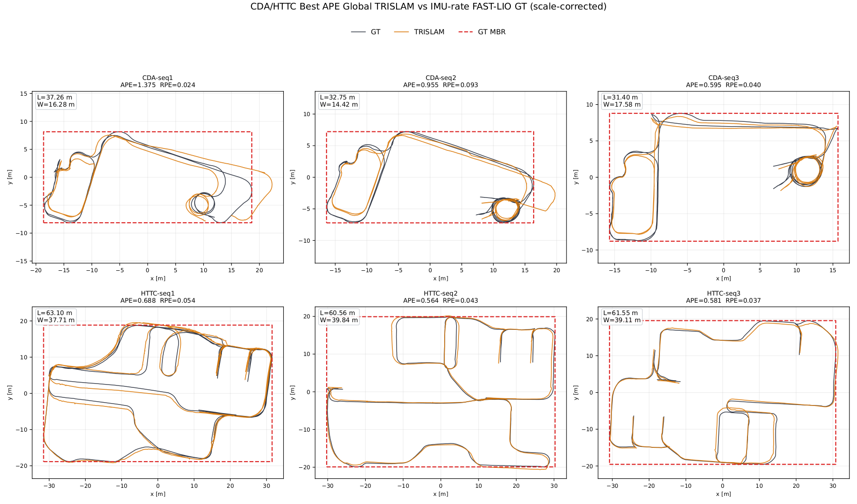Click the L=60.56 m W=39.84 m box

point(339,316)
